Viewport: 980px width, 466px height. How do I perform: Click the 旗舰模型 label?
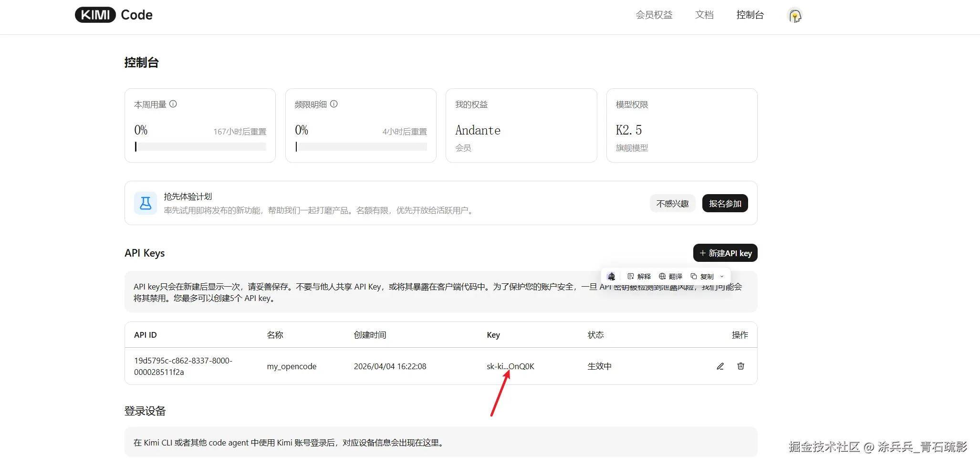click(632, 148)
